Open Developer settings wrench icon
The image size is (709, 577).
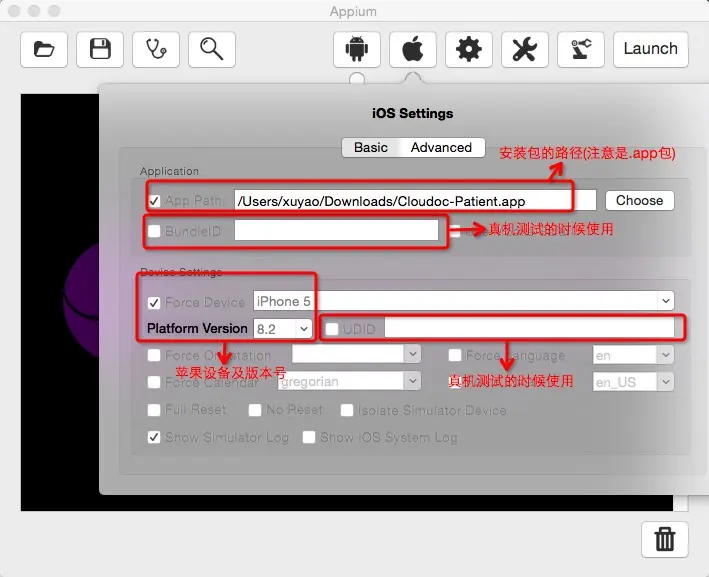coord(525,49)
